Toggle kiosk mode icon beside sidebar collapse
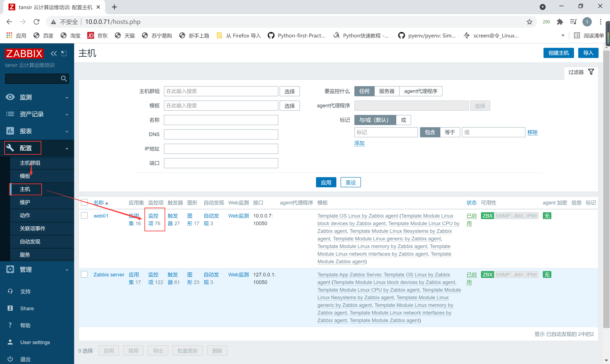610x364 pixels. click(x=64, y=53)
